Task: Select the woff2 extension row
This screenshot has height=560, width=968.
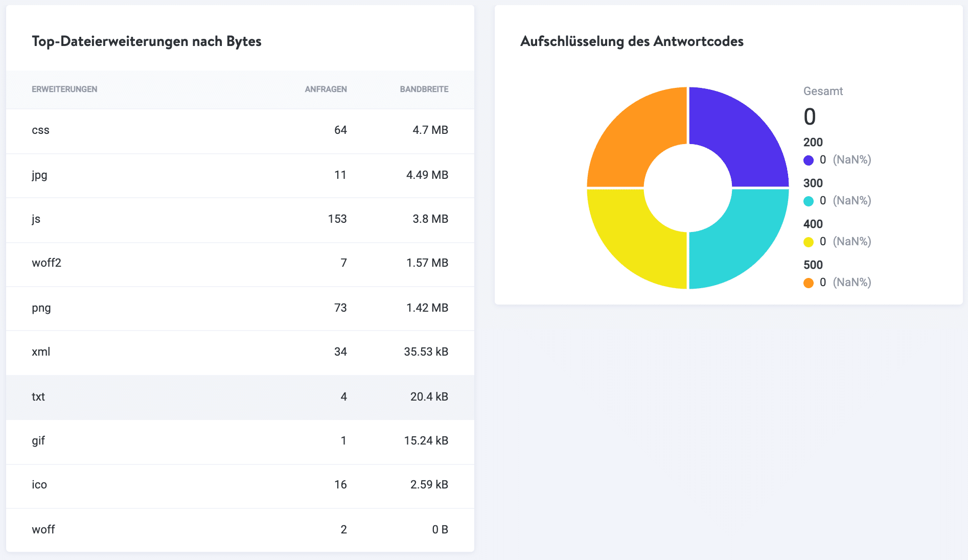Action: tap(240, 263)
